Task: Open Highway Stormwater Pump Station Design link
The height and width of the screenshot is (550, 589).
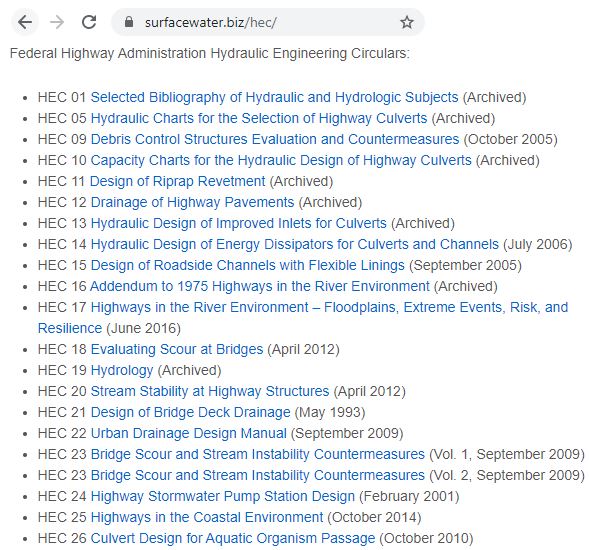Action: coord(223,497)
